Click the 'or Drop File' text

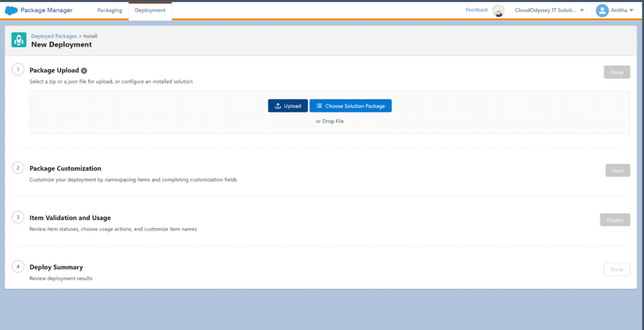(330, 121)
